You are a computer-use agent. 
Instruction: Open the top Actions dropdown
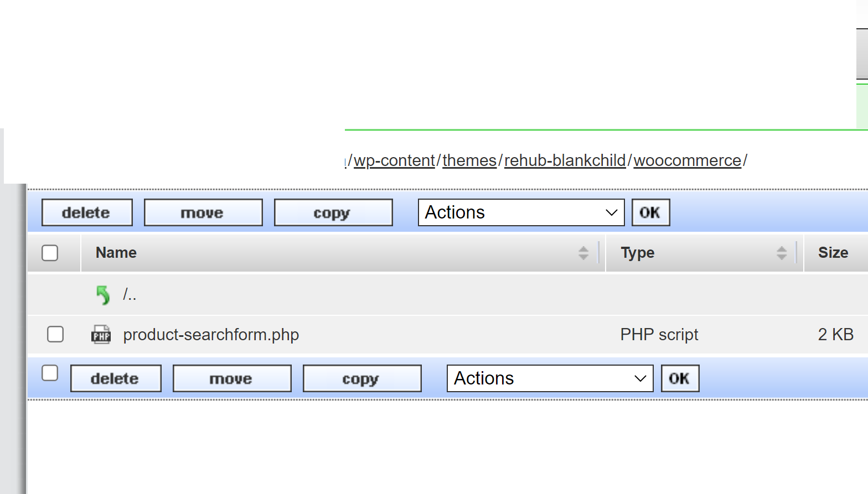[521, 212]
